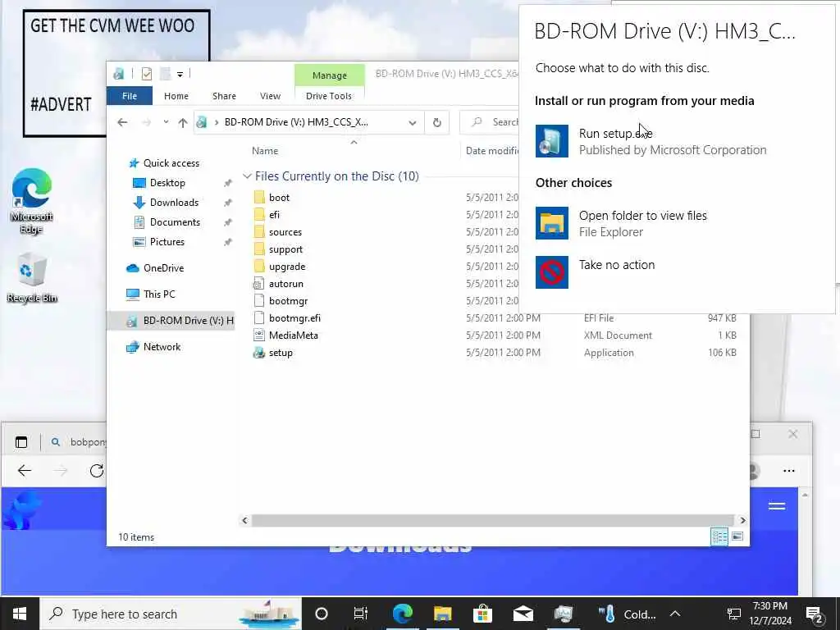Click the taskbar search box
Screen dimensions: 840x630
click(x=171, y=614)
